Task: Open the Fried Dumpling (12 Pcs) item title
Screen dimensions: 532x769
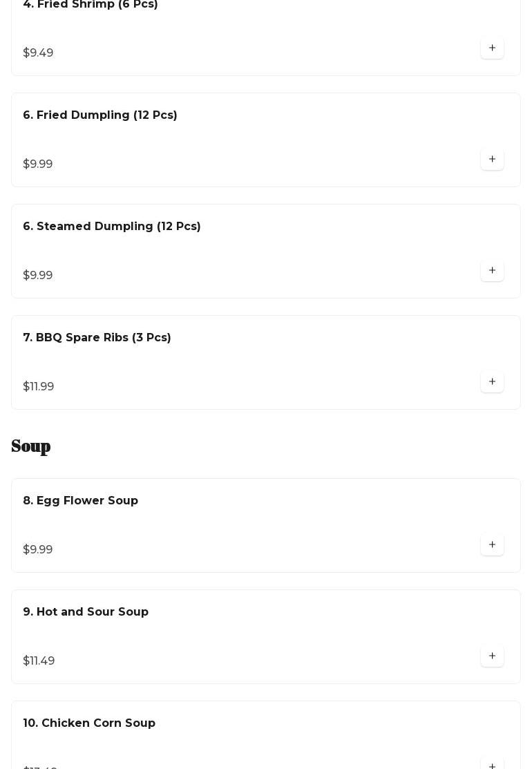Action: tap(100, 115)
